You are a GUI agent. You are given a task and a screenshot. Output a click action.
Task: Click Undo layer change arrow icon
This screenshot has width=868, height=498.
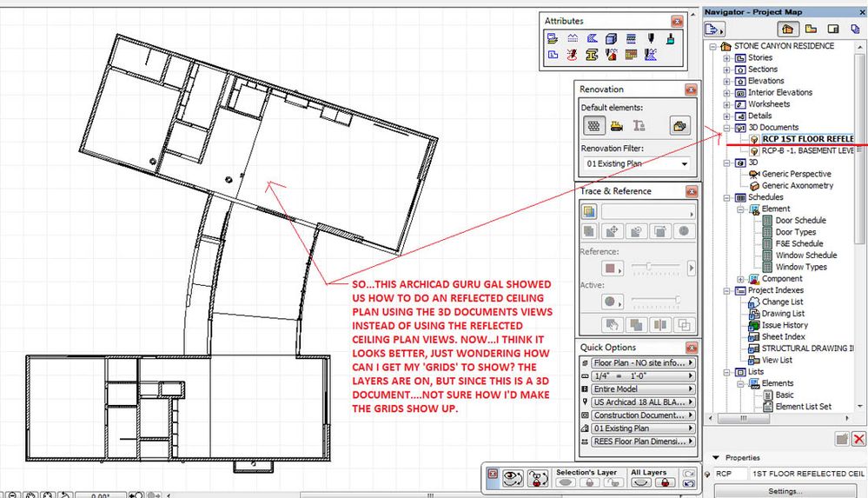689,483
